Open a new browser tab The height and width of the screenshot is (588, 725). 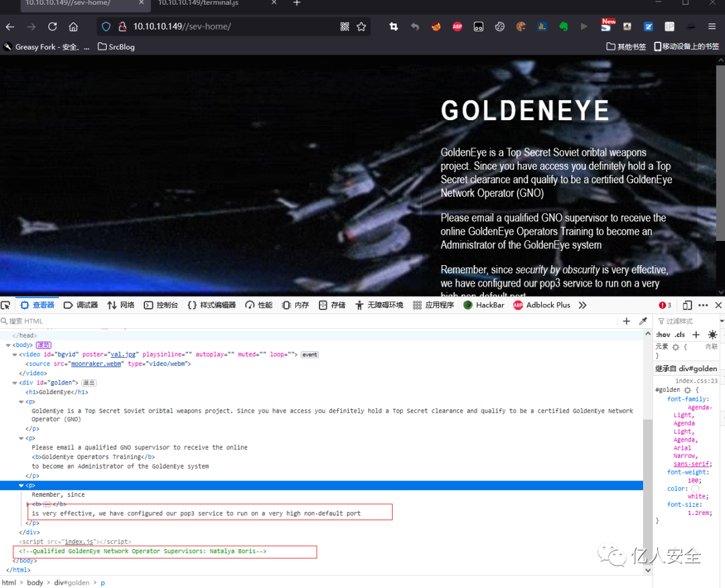297,3
